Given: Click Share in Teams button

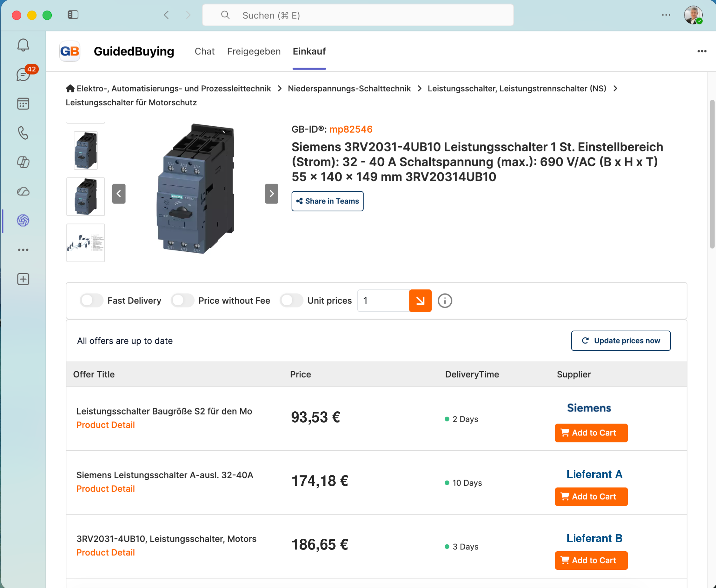Looking at the screenshot, I should [327, 201].
